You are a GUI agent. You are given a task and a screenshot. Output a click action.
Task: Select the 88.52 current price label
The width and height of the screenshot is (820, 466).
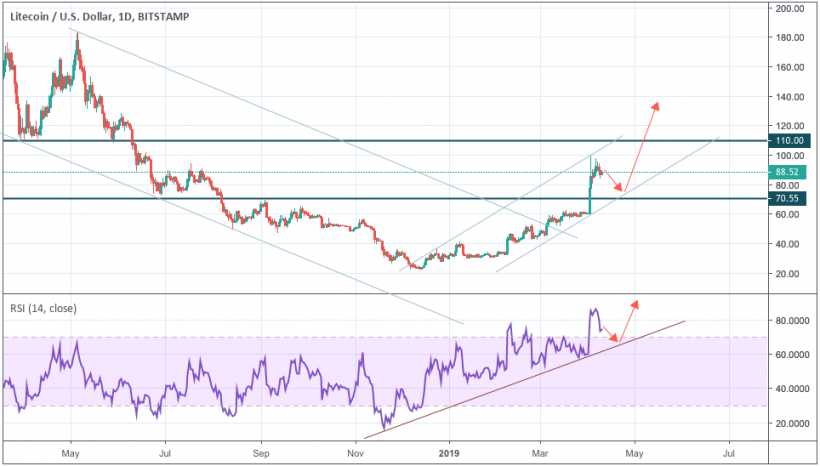(x=787, y=172)
